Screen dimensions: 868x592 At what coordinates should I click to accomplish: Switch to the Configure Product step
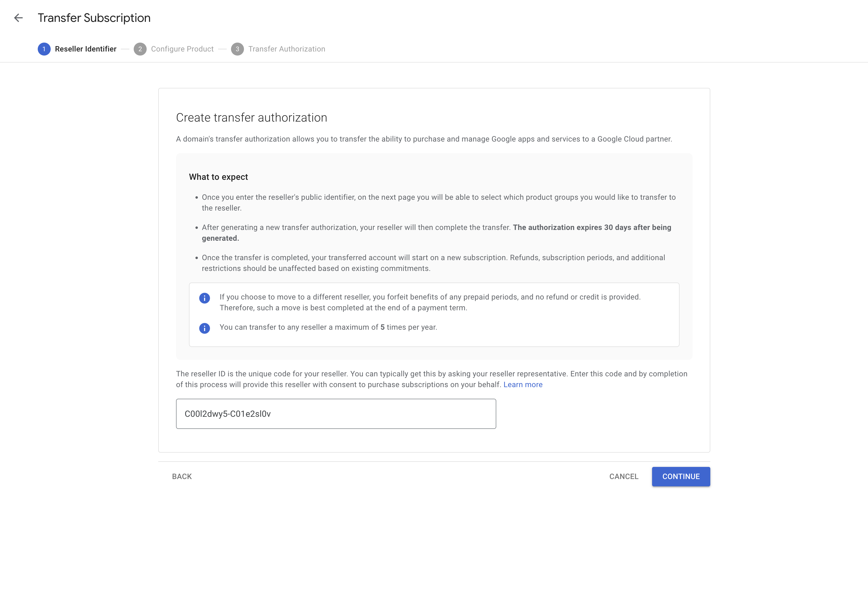pos(182,49)
